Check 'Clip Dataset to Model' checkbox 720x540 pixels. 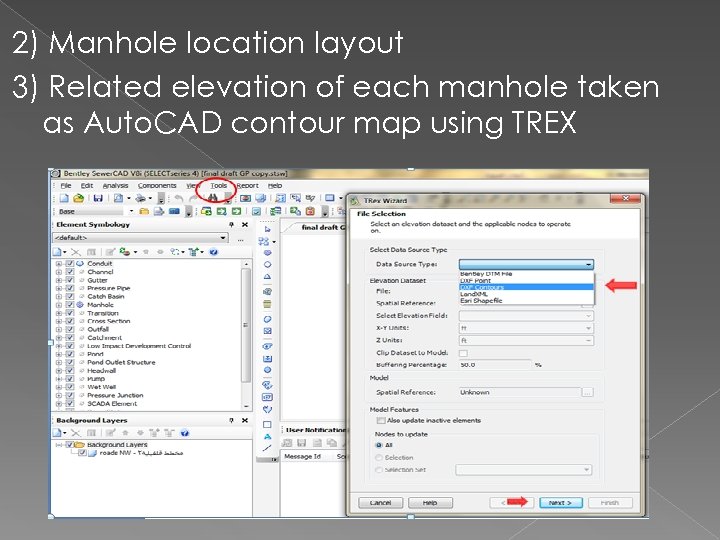463,353
